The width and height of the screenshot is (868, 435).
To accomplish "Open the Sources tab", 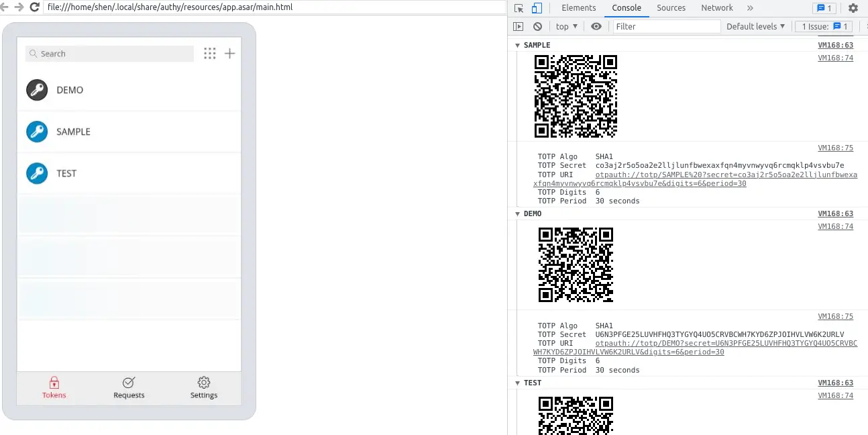I will (671, 7).
